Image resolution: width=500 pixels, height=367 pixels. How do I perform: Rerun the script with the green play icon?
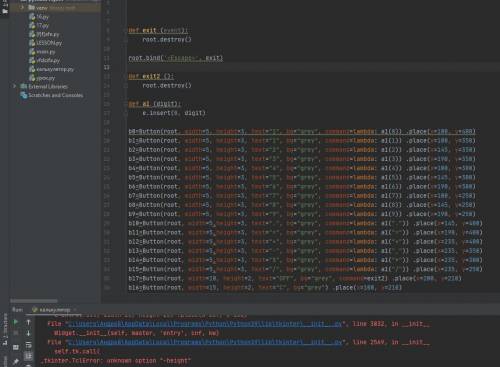click(x=15, y=322)
